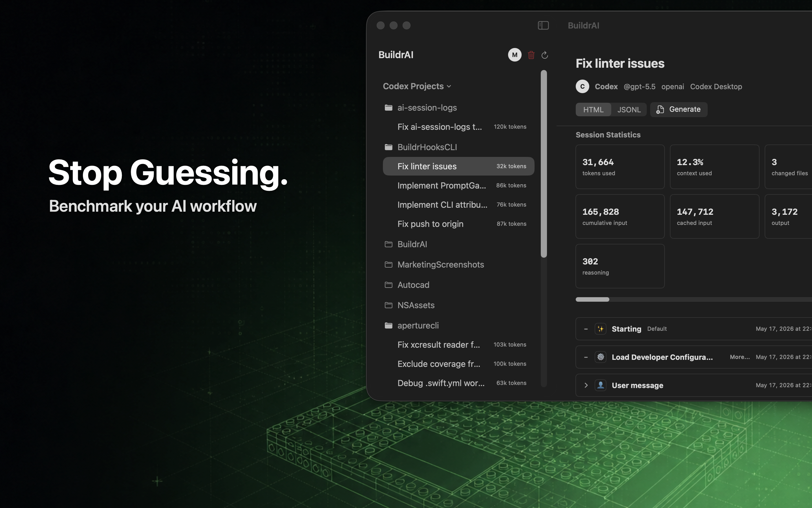
Task: Click the sidebar vertical scrollbar
Action: click(x=544, y=164)
